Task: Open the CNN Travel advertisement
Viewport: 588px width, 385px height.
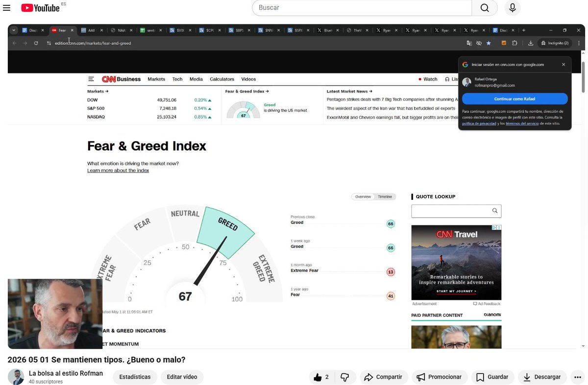Action: tap(456, 263)
